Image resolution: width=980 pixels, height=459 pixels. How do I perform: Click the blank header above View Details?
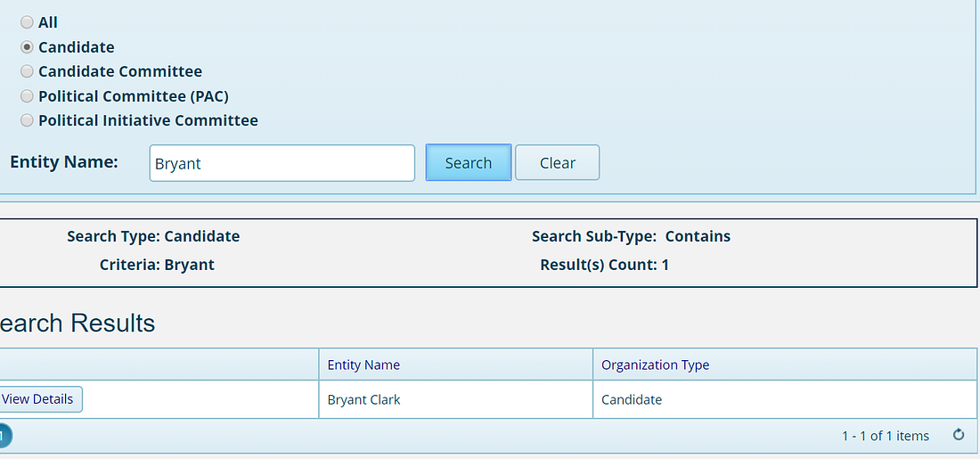click(159, 364)
